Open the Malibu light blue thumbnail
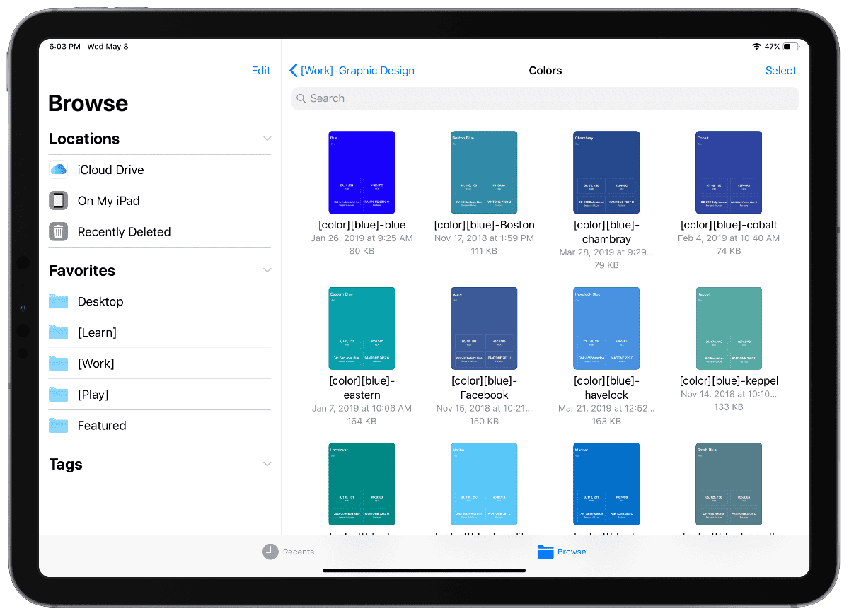Image resolution: width=849 pixels, height=616 pixels. [x=484, y=484]
